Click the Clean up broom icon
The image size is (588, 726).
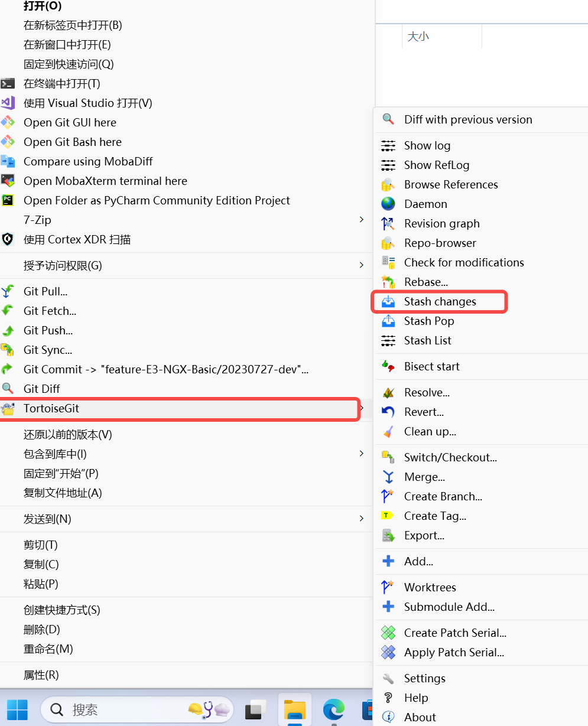[x=388, y=431]
